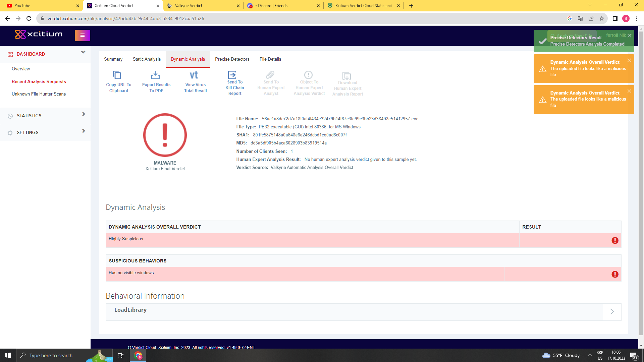
Task: Collapse the Dashboard sidebar section
Action: click(x=83, y=52)
